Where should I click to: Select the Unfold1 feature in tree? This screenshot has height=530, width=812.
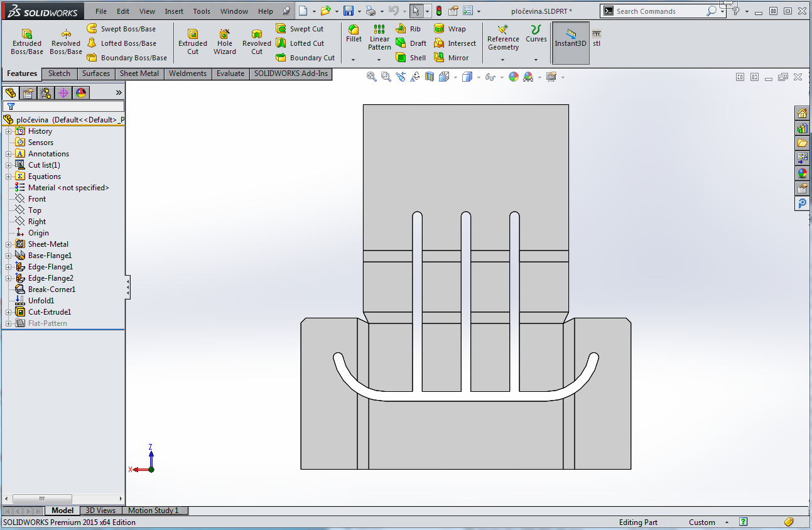pos(41,301)
